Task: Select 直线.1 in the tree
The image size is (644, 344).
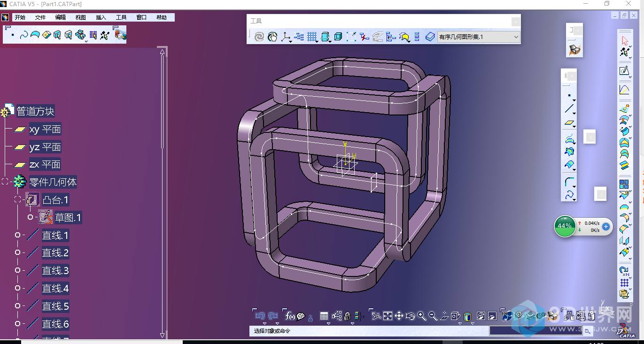Action: point(55,236)
